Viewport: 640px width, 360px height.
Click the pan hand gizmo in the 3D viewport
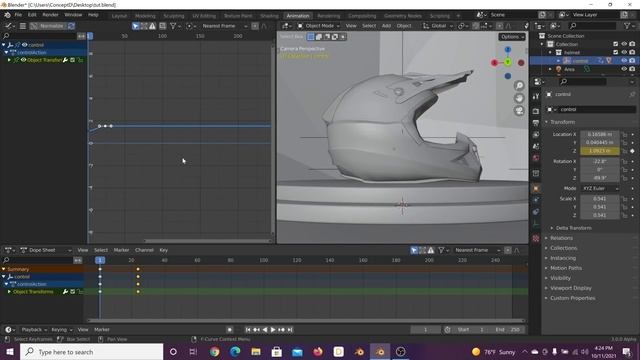pos(519,98)
